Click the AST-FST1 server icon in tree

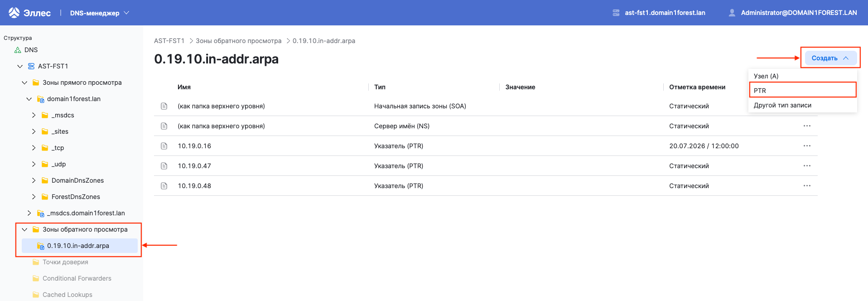(x=31, y=66)
